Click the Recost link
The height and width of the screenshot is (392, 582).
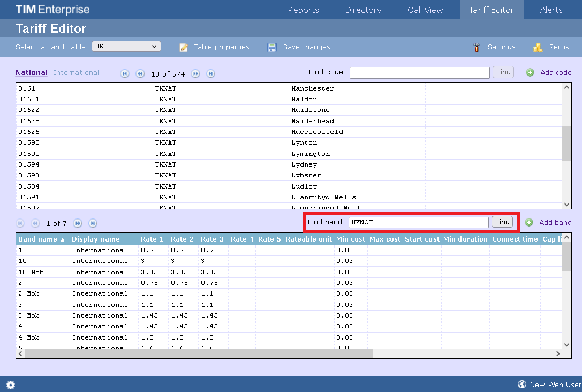tap(561, 47)
